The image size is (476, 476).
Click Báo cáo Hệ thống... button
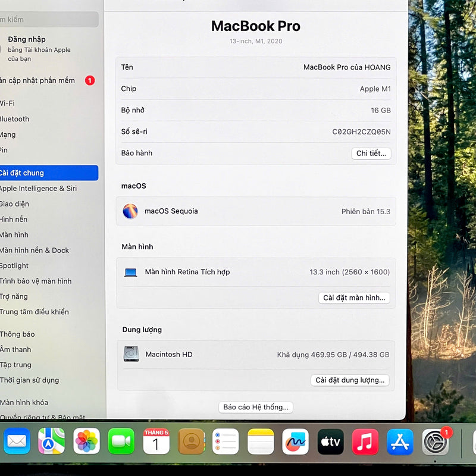(256, 407)
